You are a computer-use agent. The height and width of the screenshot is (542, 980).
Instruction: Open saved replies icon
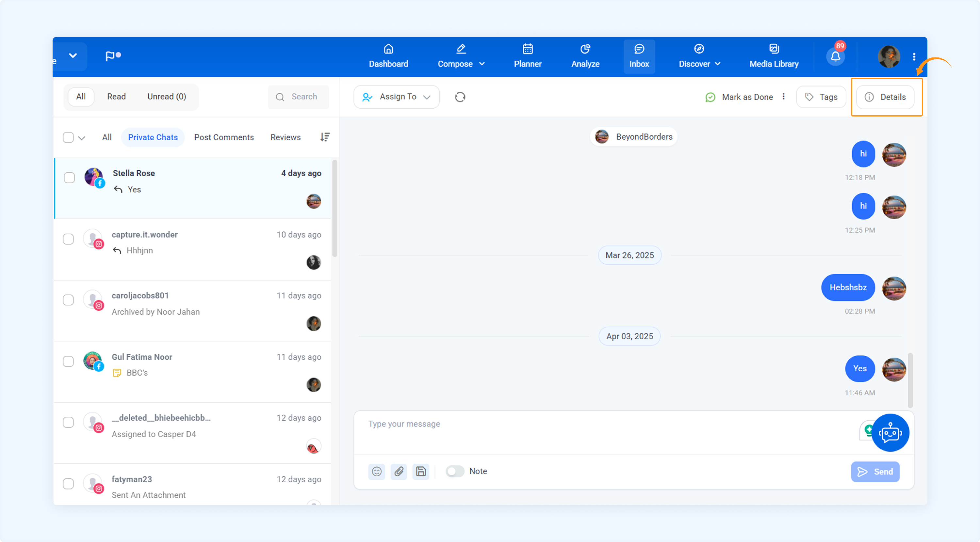coord(421,471)
